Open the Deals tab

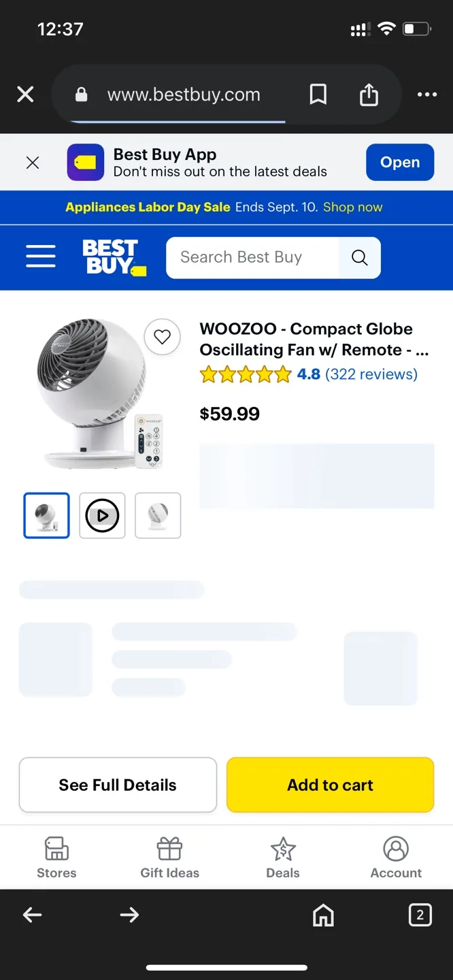[x=283, y=857]
